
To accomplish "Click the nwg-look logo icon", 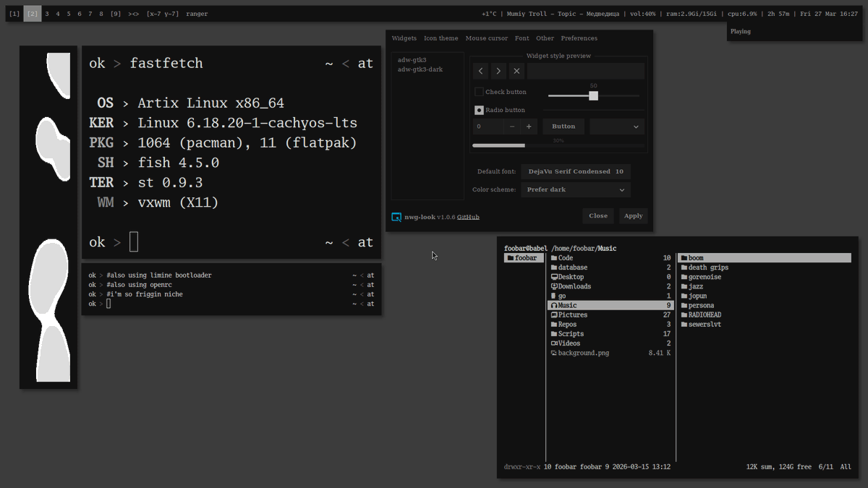I will coord(396,217).
